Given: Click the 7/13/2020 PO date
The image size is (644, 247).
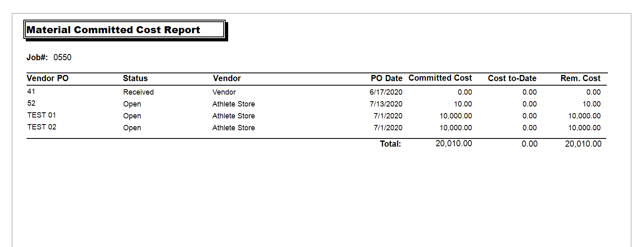Looking at the screenshot, I should point(385,104).
